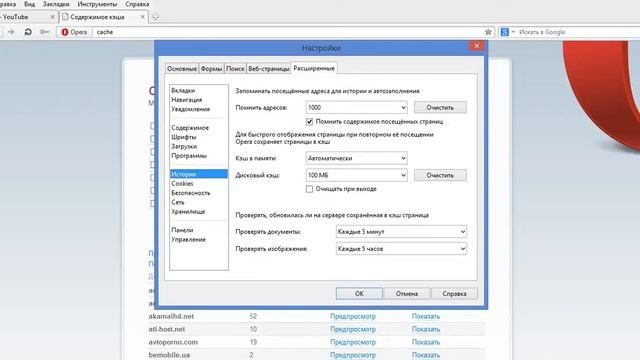The width and height of the screenshot is (640, 360).
Task: Click Показать for atl-host.net
Action: tap(426, 329)
